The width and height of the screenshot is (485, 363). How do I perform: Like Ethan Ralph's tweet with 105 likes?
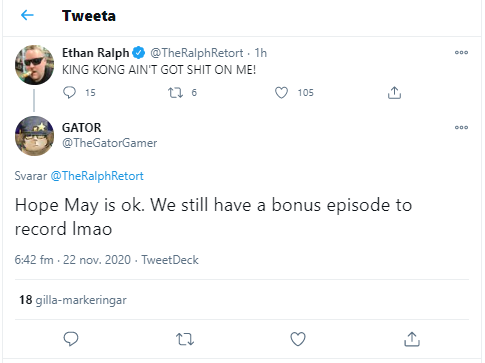[x=281, y=93]
